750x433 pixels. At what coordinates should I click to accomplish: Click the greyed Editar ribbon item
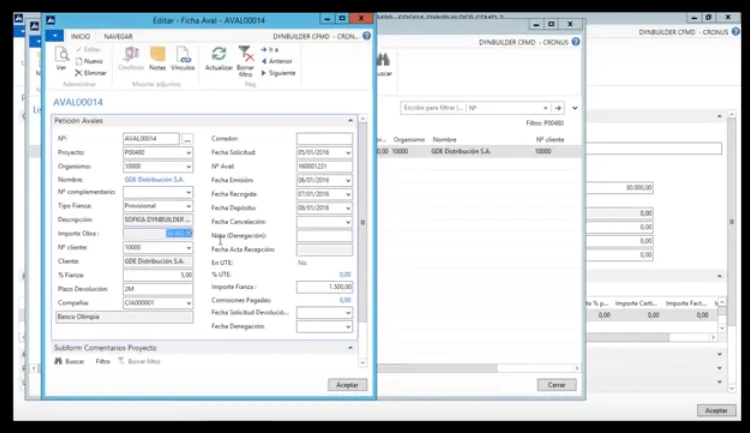[x=88, y=49]
